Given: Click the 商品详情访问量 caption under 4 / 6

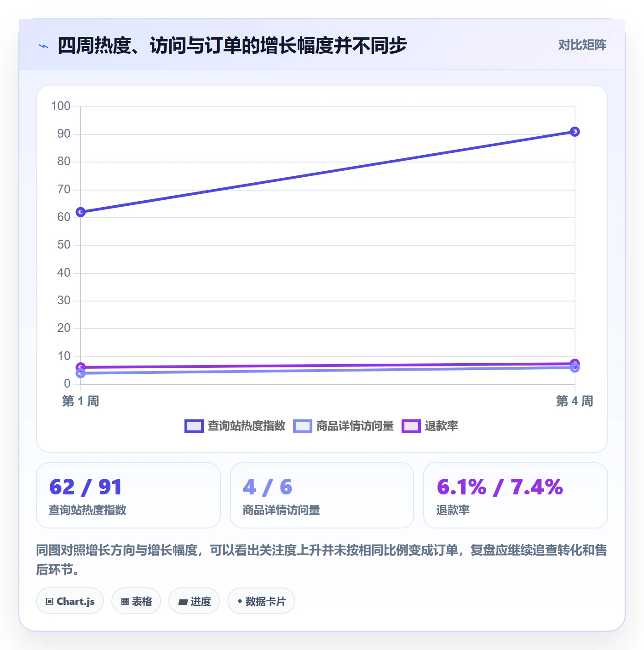Looking at the screenshot, I should click(282, 510).
